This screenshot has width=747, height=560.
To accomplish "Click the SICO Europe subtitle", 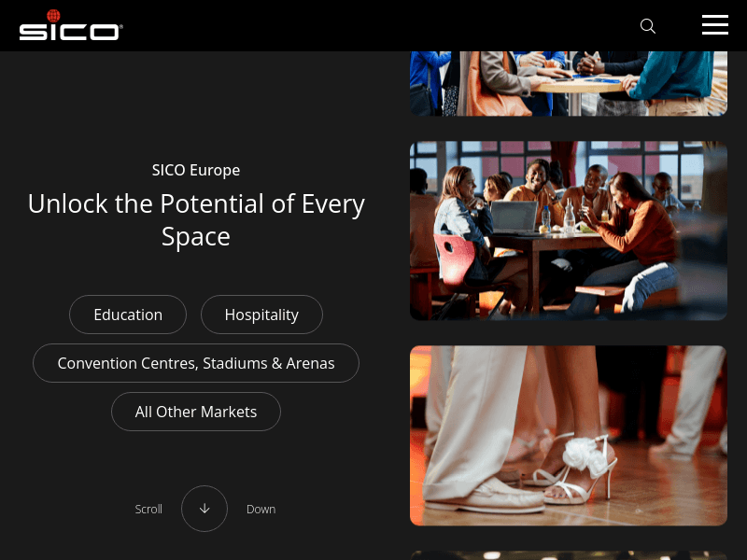I will pyautogui.click(x=196, y=170).
